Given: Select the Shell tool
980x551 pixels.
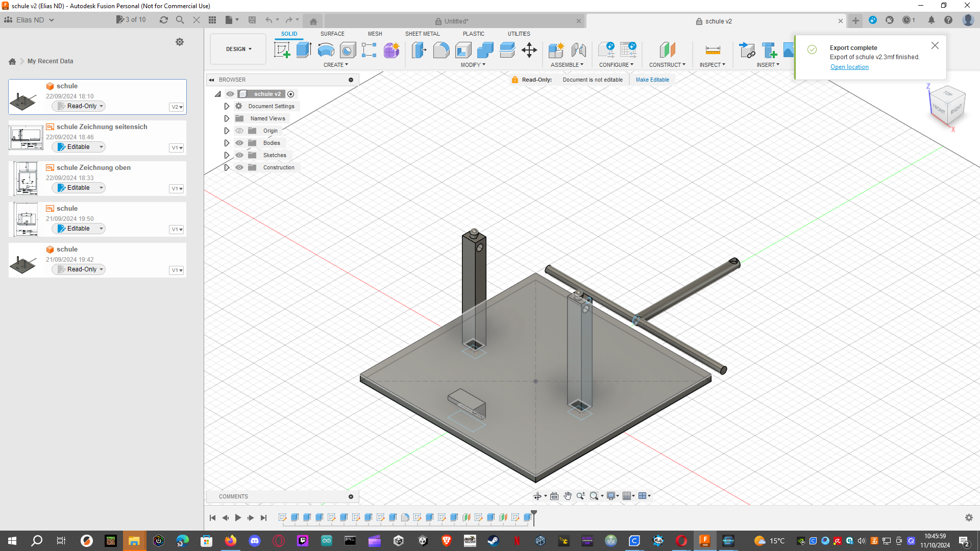Looking at the screenshot, I should [x=463, y=50].
